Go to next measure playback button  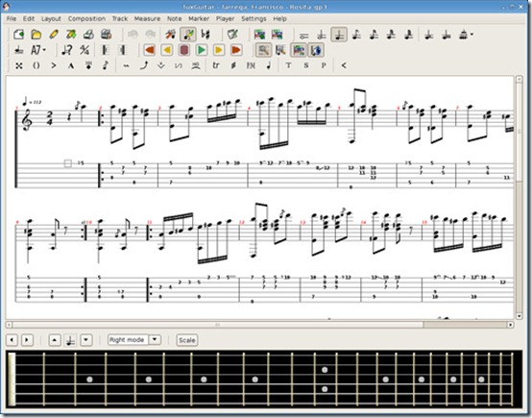pyautogui.click(x=219, y=50)
